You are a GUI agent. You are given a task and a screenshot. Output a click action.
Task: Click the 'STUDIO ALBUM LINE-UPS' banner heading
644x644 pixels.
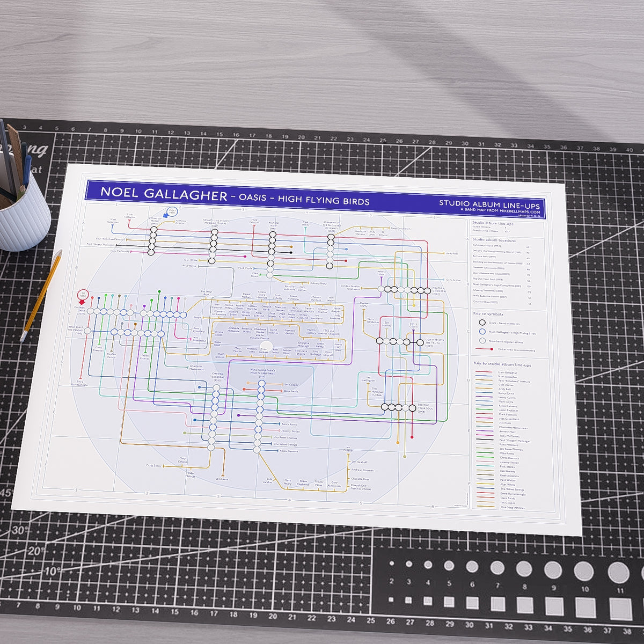coord(489,204)
